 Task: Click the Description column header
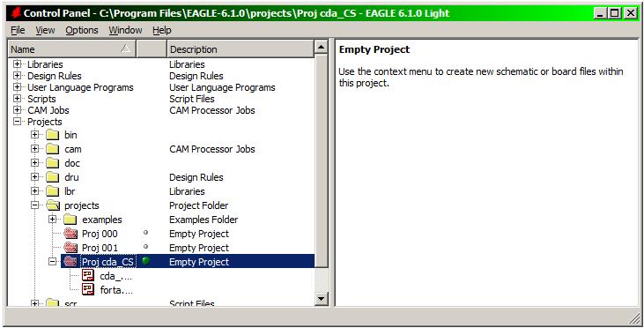pos(241,49)
